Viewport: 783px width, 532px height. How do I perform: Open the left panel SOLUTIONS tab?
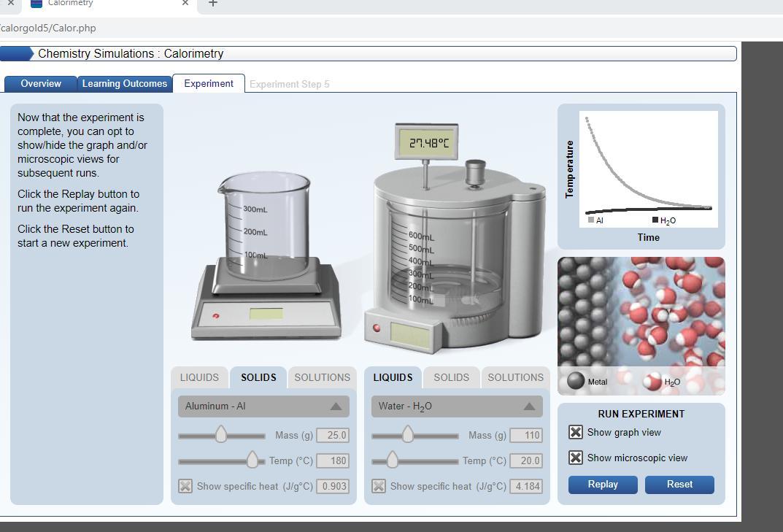coord(322,377)
